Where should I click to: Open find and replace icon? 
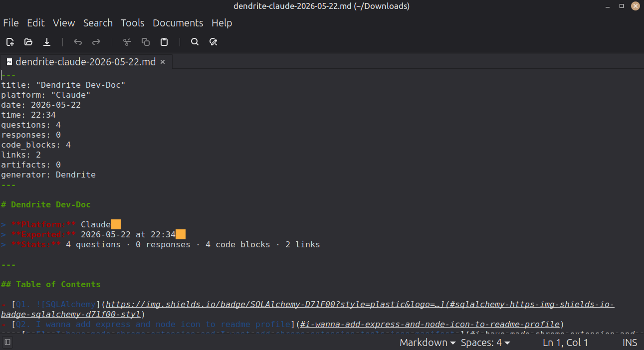(x=214, y=42)
